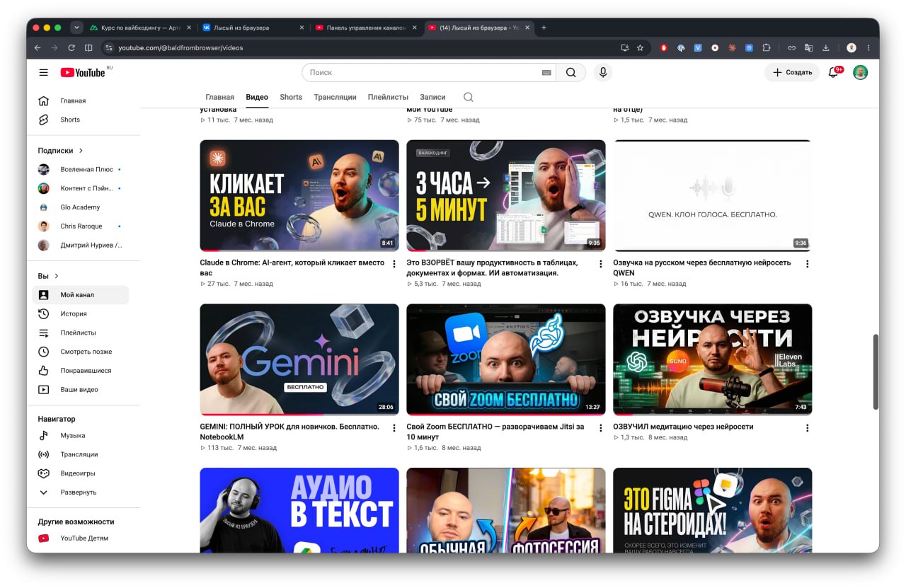Viewport: 906px width, 588px height.
Task: Open Мой канал in the sidebar
Action: point(81,294)
